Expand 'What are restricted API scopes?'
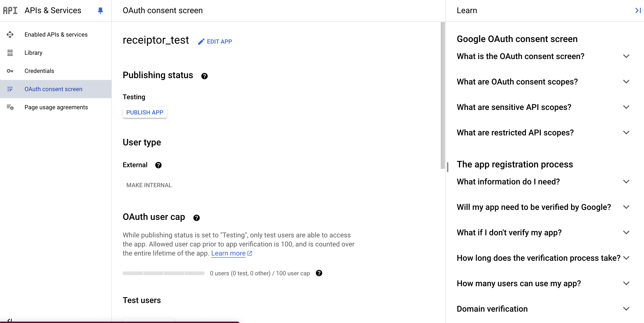This screenshot has height=323, width=644. point(543,133)
